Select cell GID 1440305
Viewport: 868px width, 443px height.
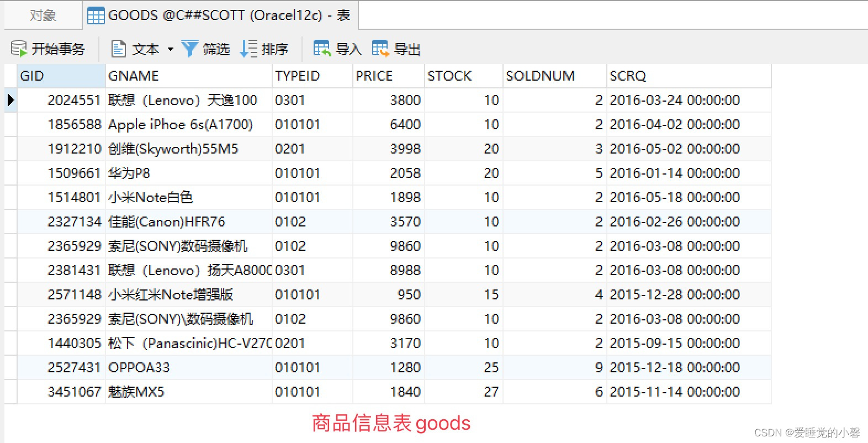point(61,343)
